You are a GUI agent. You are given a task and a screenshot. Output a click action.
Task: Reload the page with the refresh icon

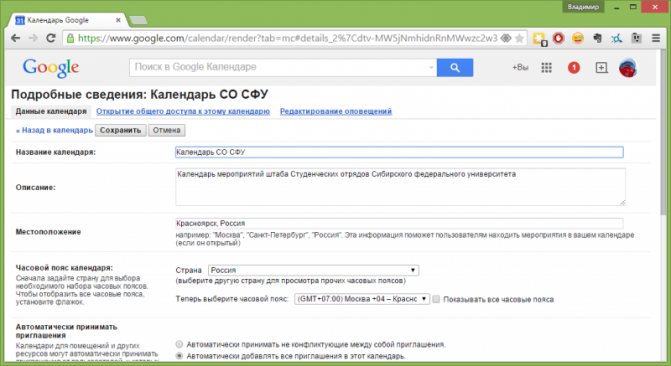[x=51, y=38]
